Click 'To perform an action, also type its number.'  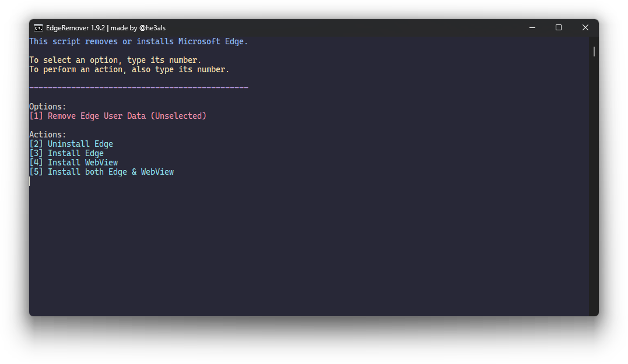129,70
